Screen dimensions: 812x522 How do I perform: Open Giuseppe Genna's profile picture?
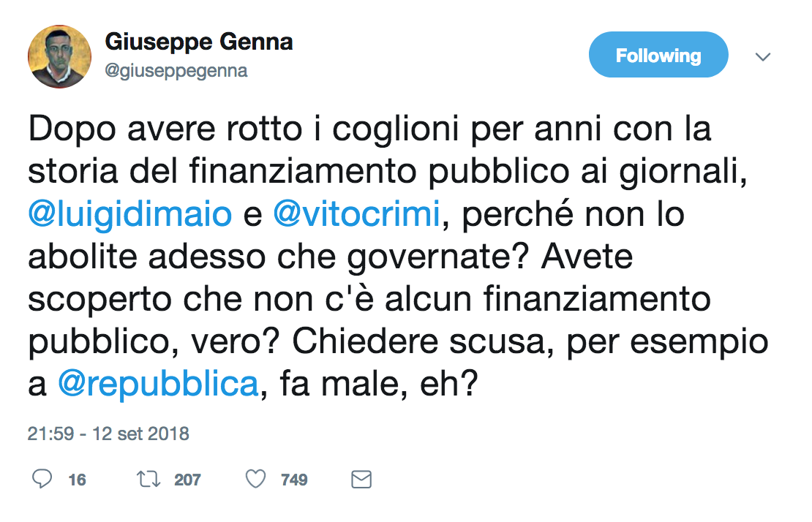click(x=59, y=57)
